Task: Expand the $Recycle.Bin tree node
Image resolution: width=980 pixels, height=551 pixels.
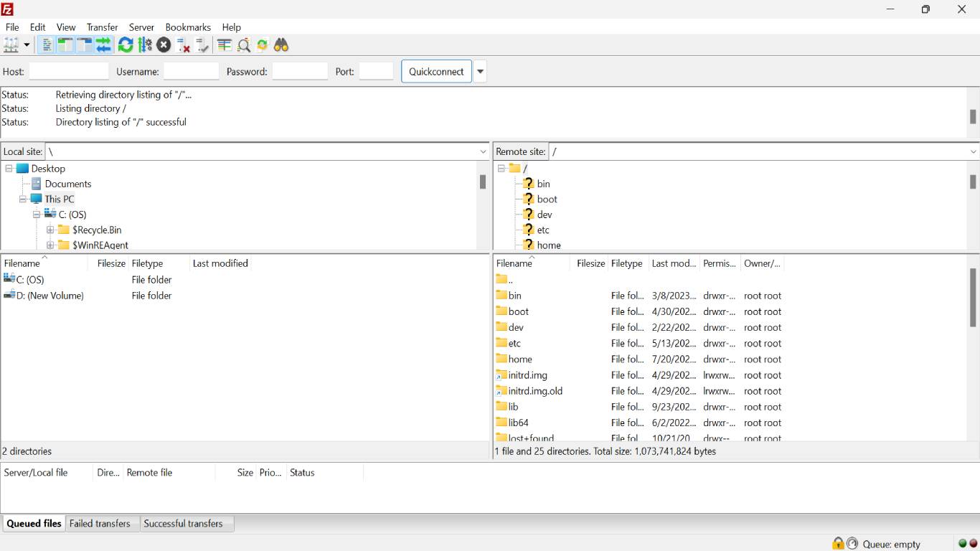Action: (50, 230)
